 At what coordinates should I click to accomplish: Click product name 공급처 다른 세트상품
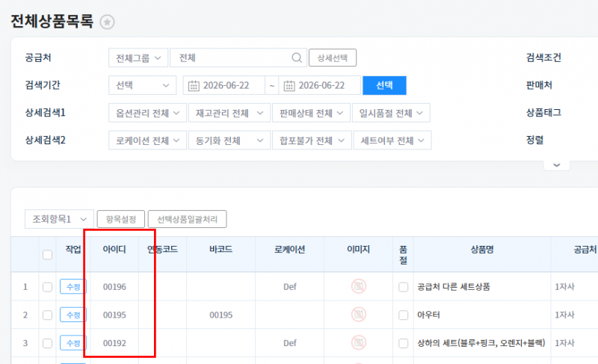(454, 286)
